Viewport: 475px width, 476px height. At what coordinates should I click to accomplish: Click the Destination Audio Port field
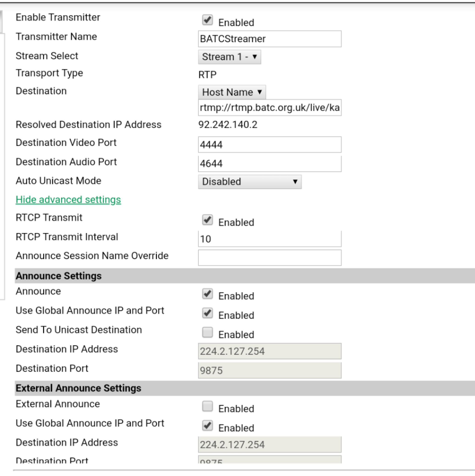(x=269, y=163)
